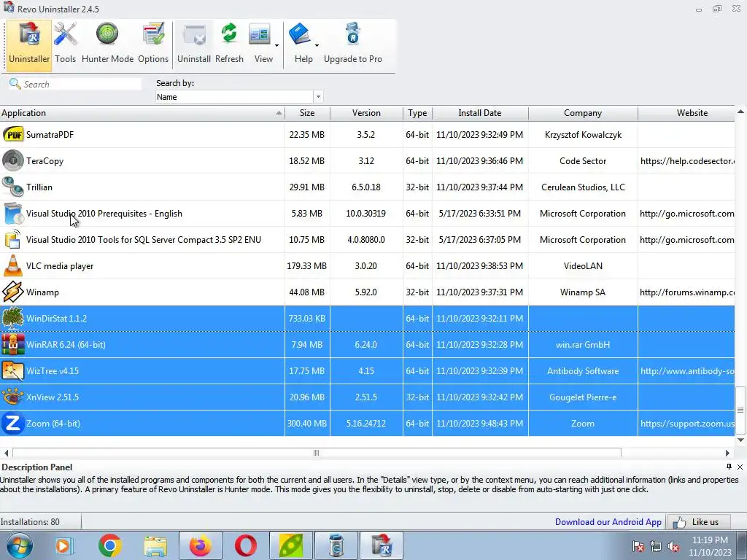Expand the Help dropdown arrow

[317, 46]
